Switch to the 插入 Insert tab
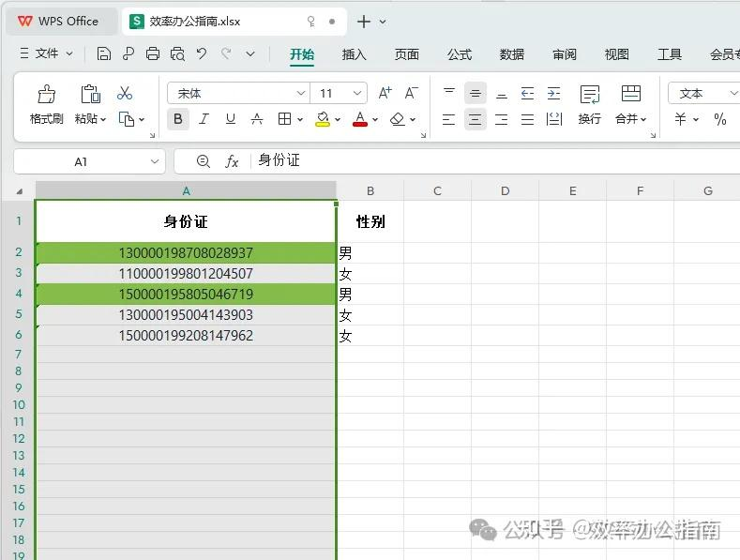 (x=354, y=54)
